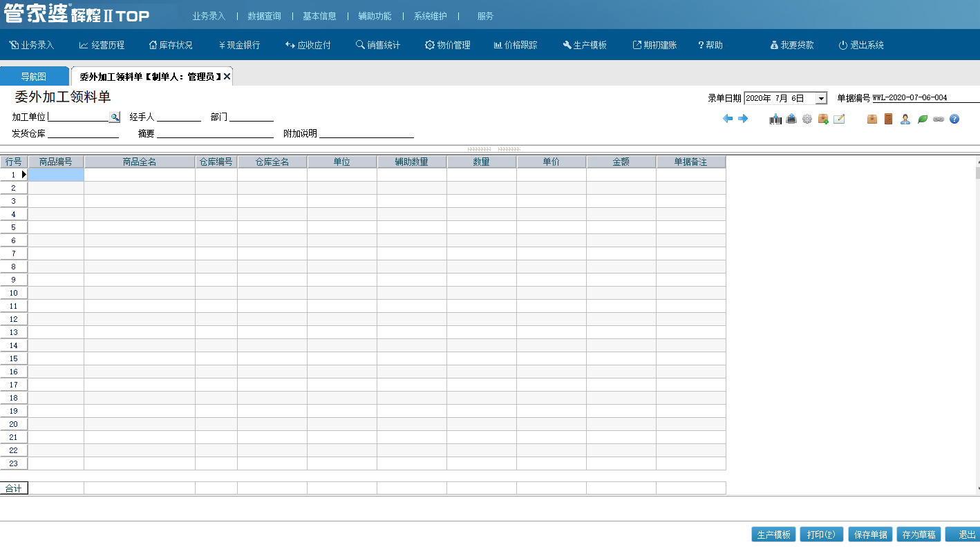Open the 服务 top menu
Image resolution: width=980 pixels, height=547 pixels.
[485, 16]
